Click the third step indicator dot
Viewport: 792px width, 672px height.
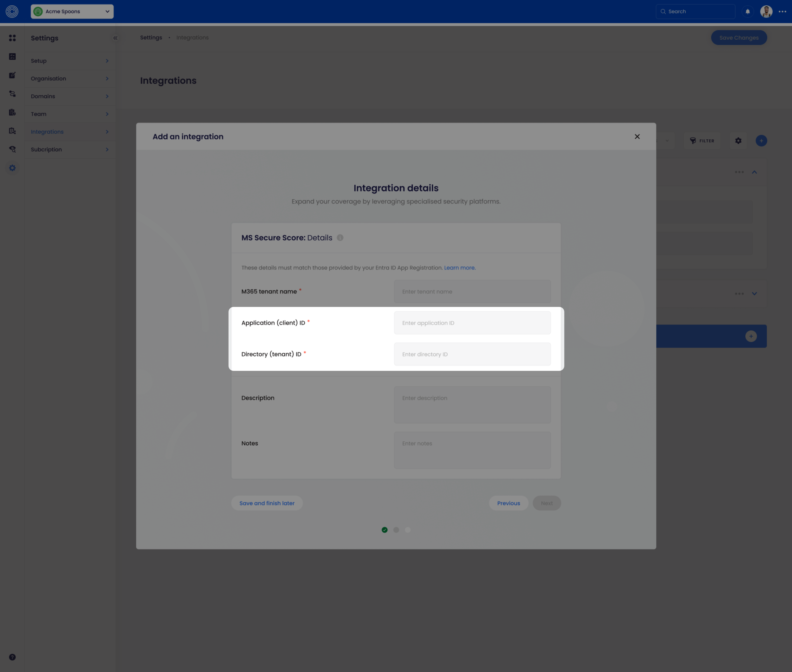pos(407,530)
